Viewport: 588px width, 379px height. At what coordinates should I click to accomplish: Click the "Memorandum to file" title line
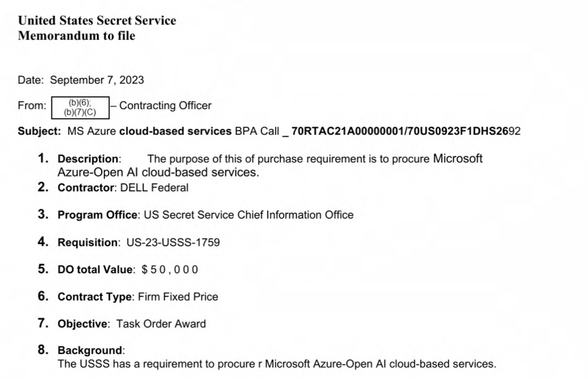pos(76,35)
